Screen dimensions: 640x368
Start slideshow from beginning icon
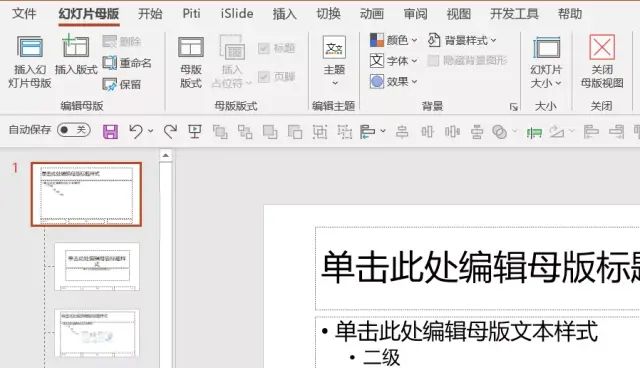[x=195, y=131]
